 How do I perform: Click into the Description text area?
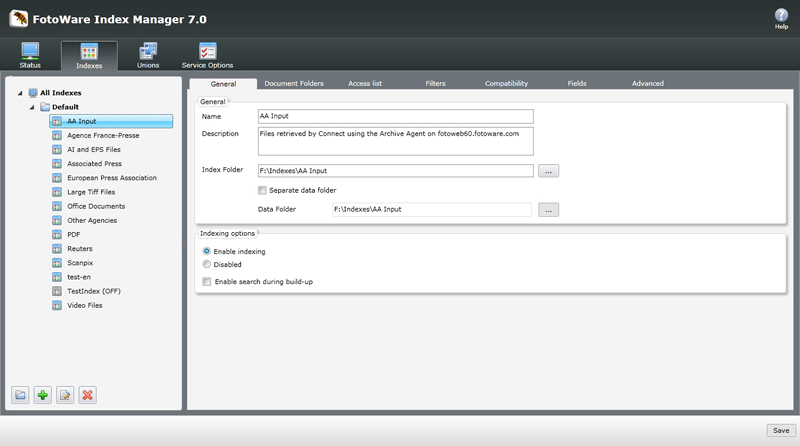[395, 141]
